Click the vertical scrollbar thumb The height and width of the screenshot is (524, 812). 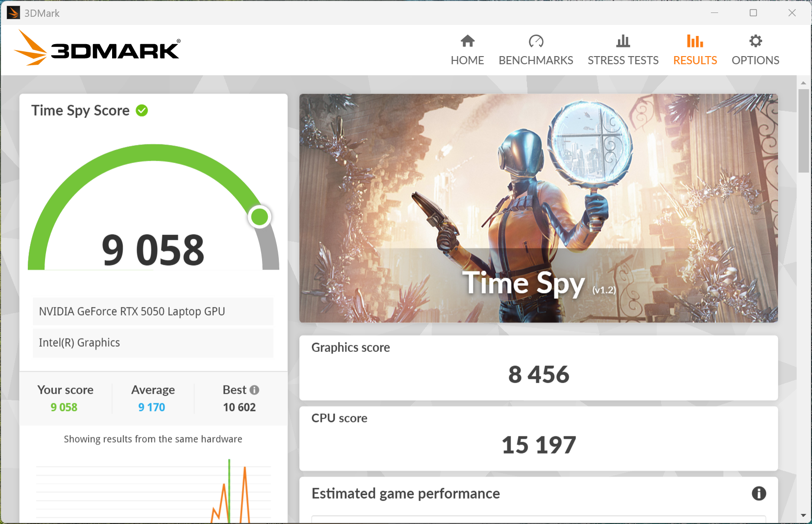pos(803,130)
